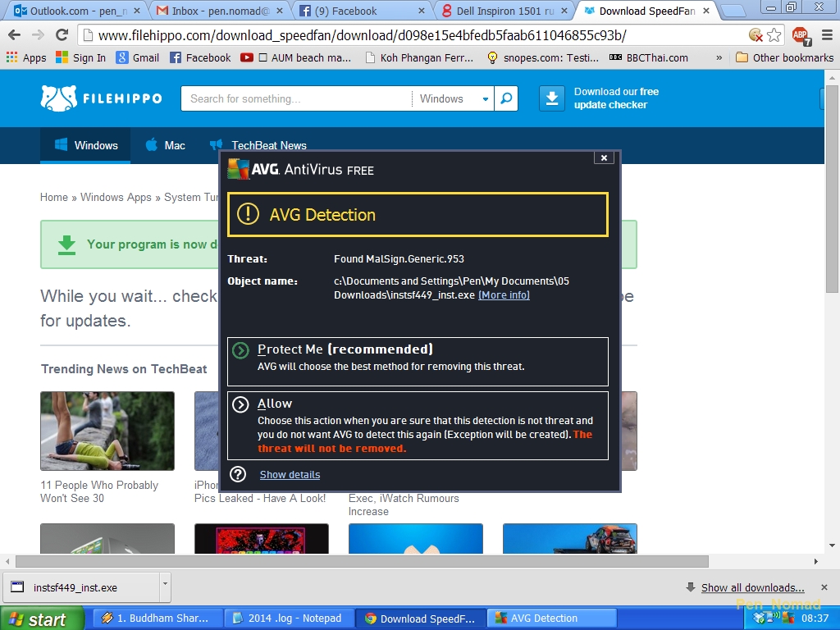840x630 pixels.
Task: Click the AVG Detection warning icon
Action: click(x=248, y=214)
